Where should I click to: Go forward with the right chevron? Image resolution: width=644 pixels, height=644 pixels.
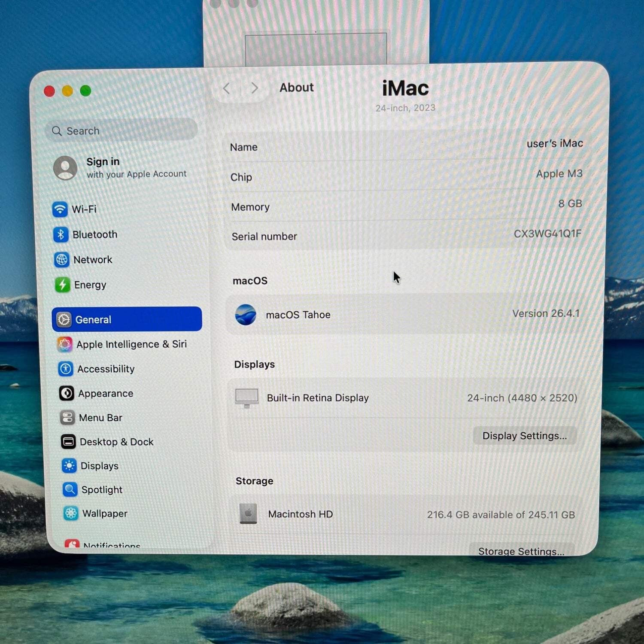tap(255, 88)
